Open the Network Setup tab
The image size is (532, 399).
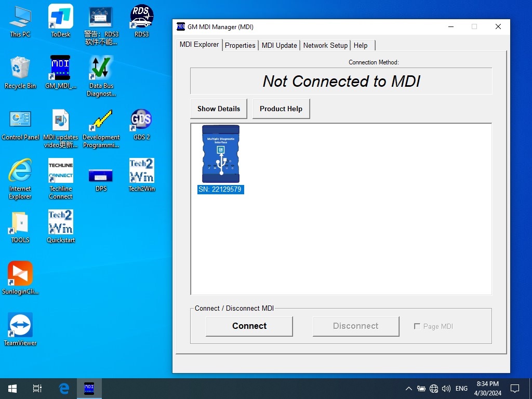(325, 45)
